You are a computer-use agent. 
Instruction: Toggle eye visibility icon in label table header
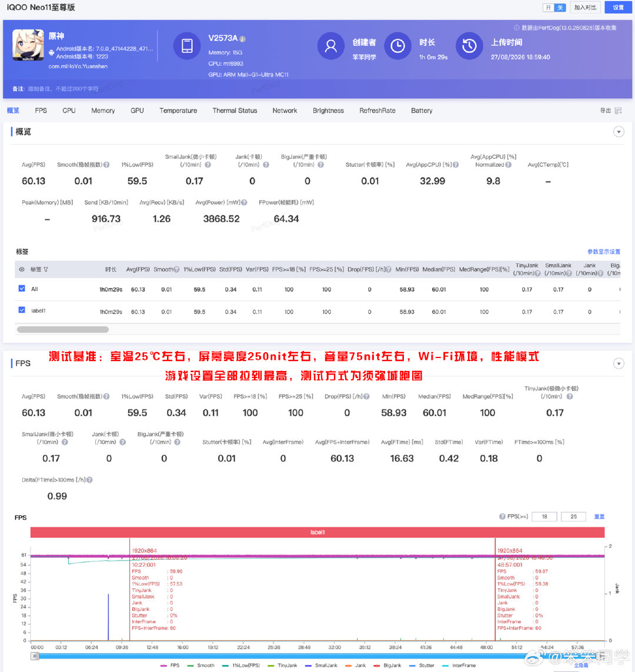[x=21, y=270]
